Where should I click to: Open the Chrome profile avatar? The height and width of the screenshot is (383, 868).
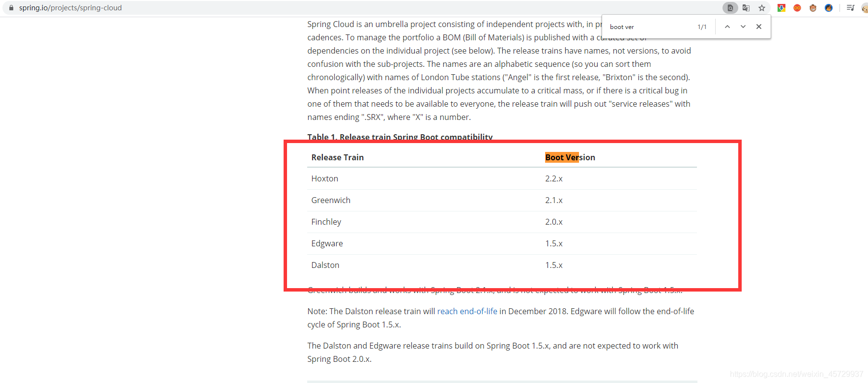tap(865, 8)
